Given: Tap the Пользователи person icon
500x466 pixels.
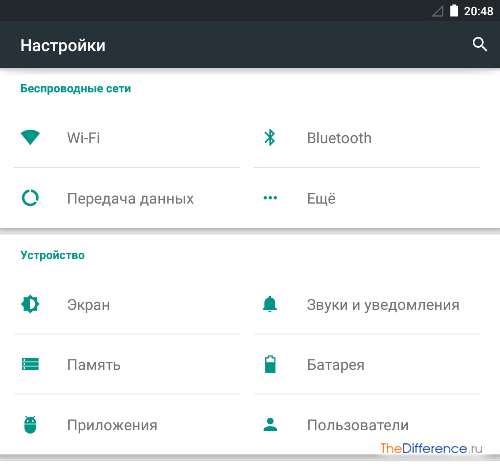Looking at the screenshot, I should (x=270, y=425).
